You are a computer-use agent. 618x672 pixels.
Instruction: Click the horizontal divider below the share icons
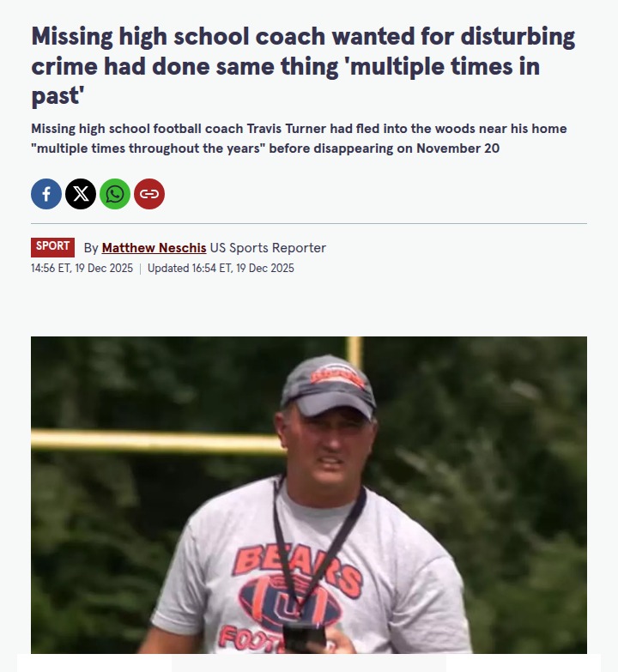(309, 223)
